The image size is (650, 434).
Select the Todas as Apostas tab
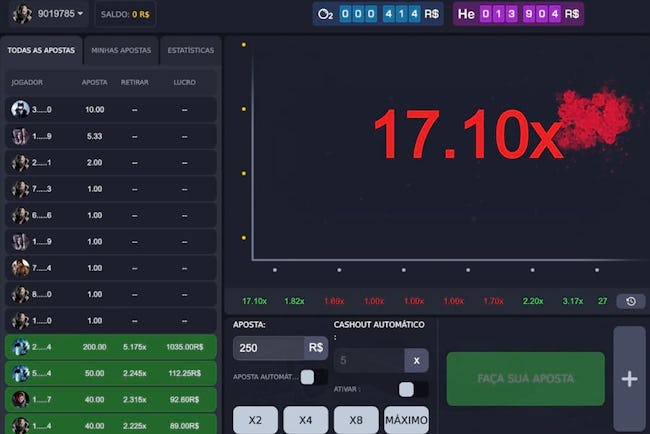[x=41, y=50]
